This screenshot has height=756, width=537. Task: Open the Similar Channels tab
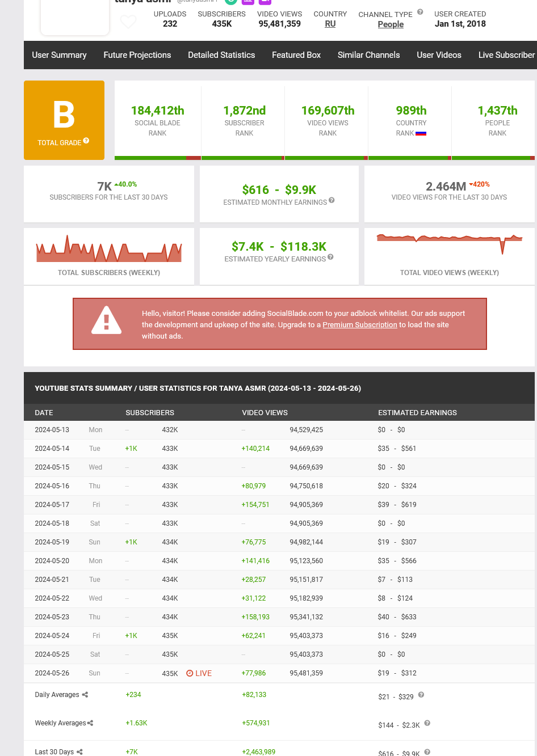(369, 55)
